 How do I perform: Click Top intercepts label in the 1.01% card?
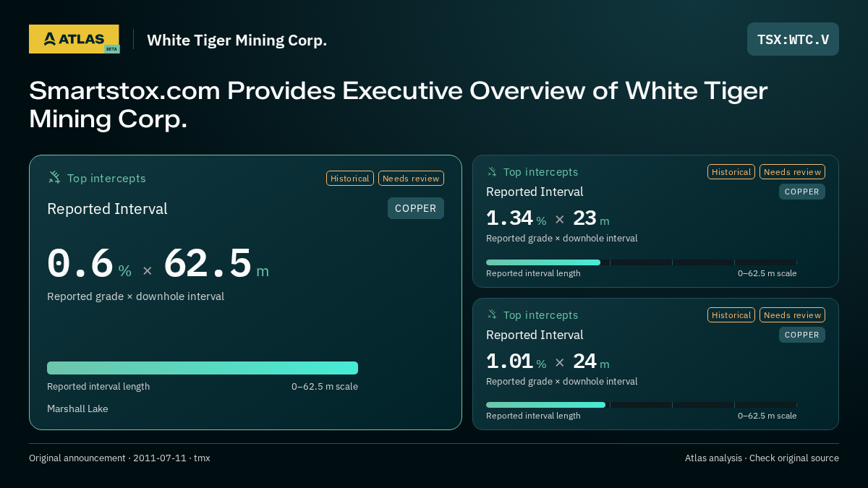pos(540,315)
